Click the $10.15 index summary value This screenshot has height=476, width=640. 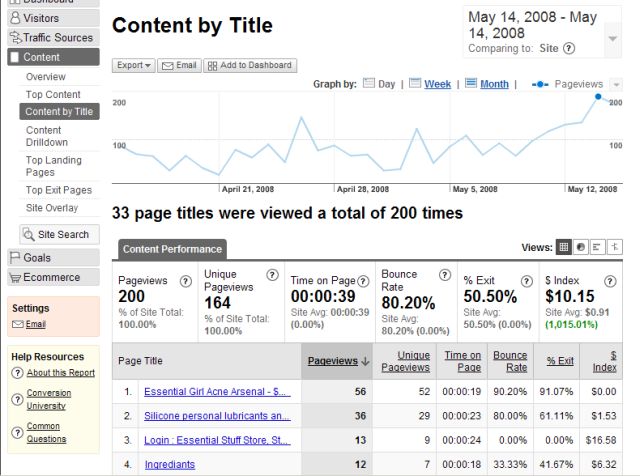(570, 296)
